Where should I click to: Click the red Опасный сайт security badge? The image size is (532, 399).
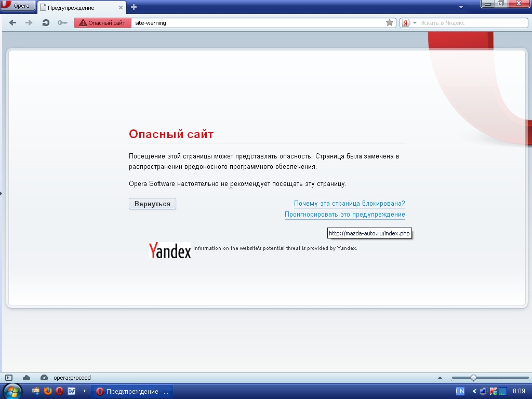point(102,23)
